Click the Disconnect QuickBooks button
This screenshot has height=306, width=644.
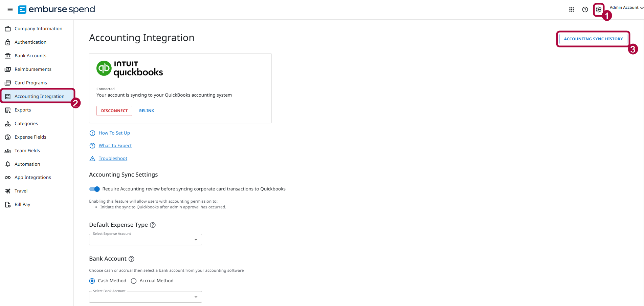(x=114, y=111)
